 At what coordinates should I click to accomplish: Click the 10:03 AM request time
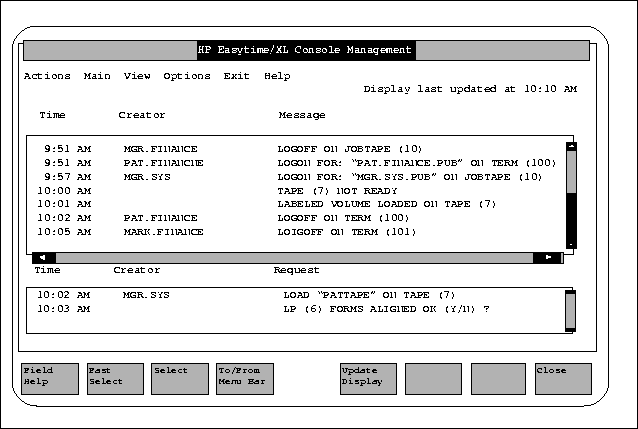pyautogui.click(x=63, y=309)
